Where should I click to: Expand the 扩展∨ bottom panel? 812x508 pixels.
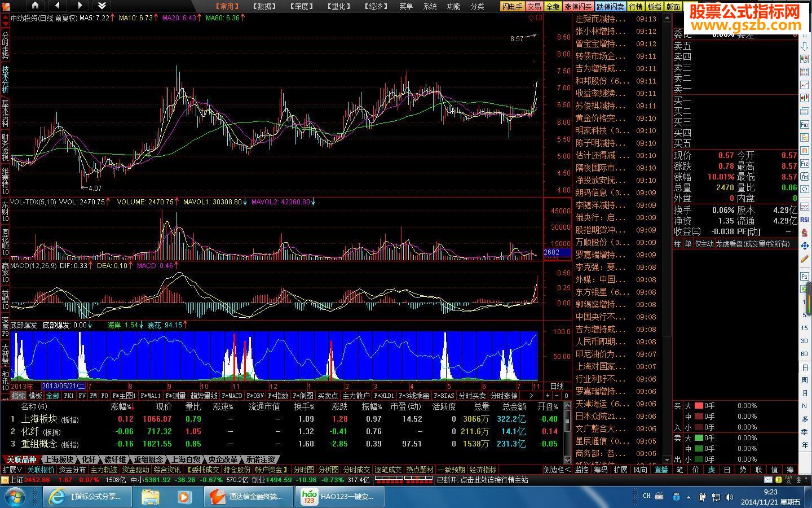pyautogui.click(x=12, y=470)
